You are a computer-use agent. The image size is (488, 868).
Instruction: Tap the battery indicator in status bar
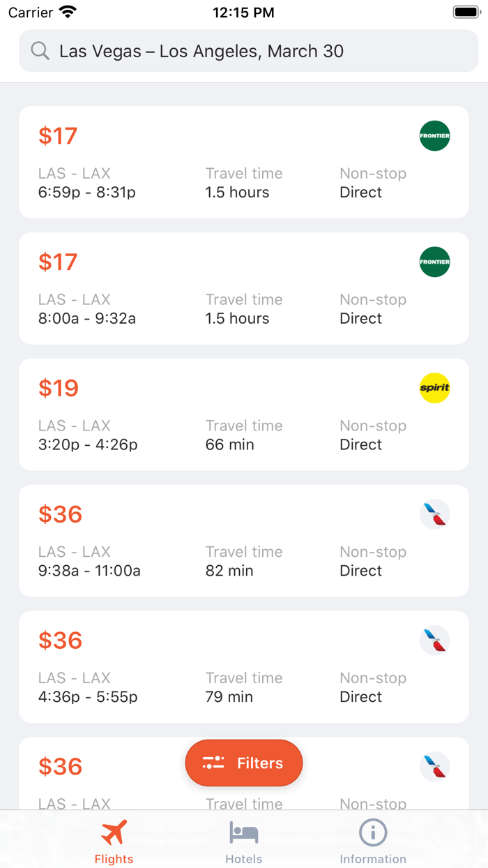coord(466,12)
